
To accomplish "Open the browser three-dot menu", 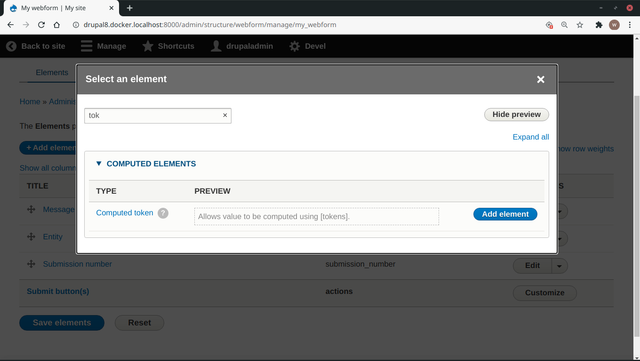I will pyautogui.click(x=629, y=25).
